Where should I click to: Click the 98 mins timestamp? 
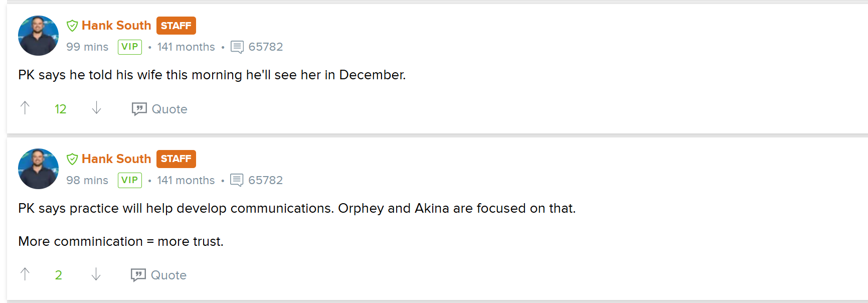pos(87,180)
